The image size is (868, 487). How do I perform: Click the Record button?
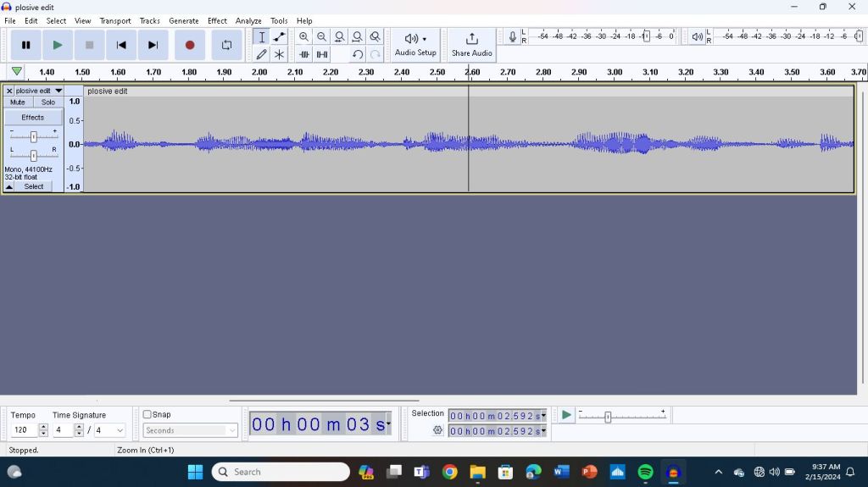click(x=190, y=45)
